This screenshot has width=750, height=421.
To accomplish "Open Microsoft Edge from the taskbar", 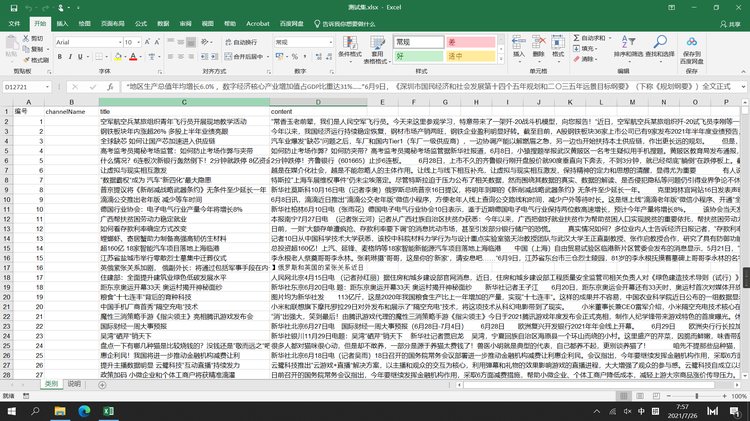I will coord(84,411).
